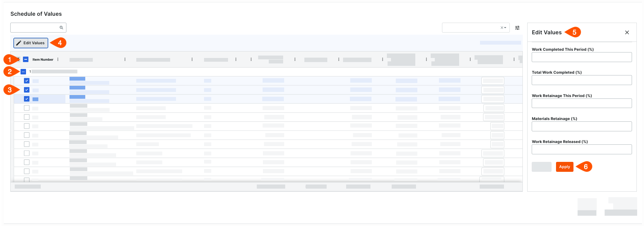Click the Work Completed This Period (%) field
The image size is (644, 226).
tap(582, 57)
